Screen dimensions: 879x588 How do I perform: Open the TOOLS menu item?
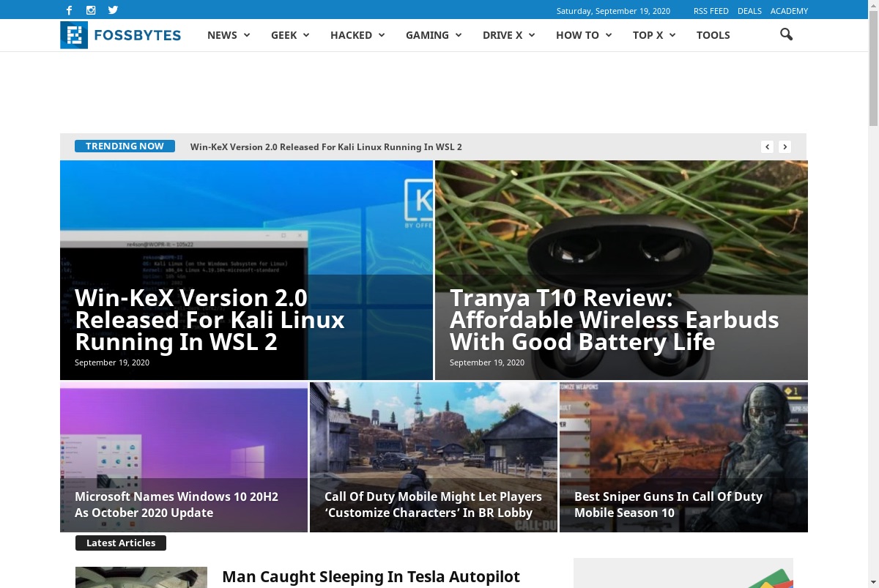point(713,35)
